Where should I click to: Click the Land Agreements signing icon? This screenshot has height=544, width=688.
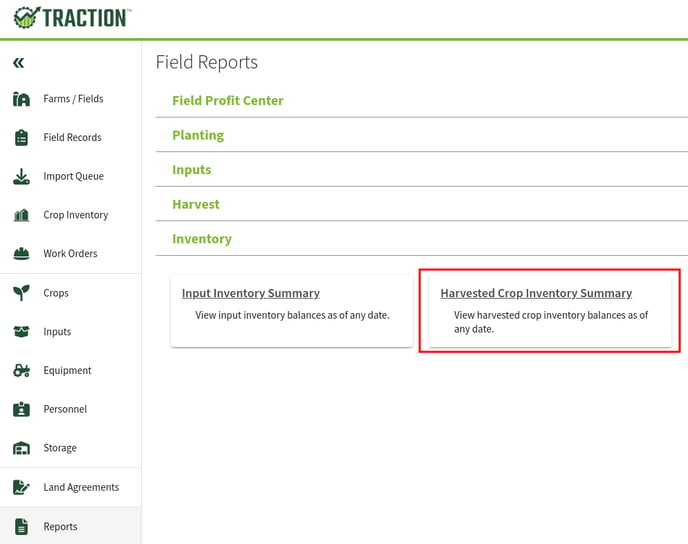click(x=21, y=487)
